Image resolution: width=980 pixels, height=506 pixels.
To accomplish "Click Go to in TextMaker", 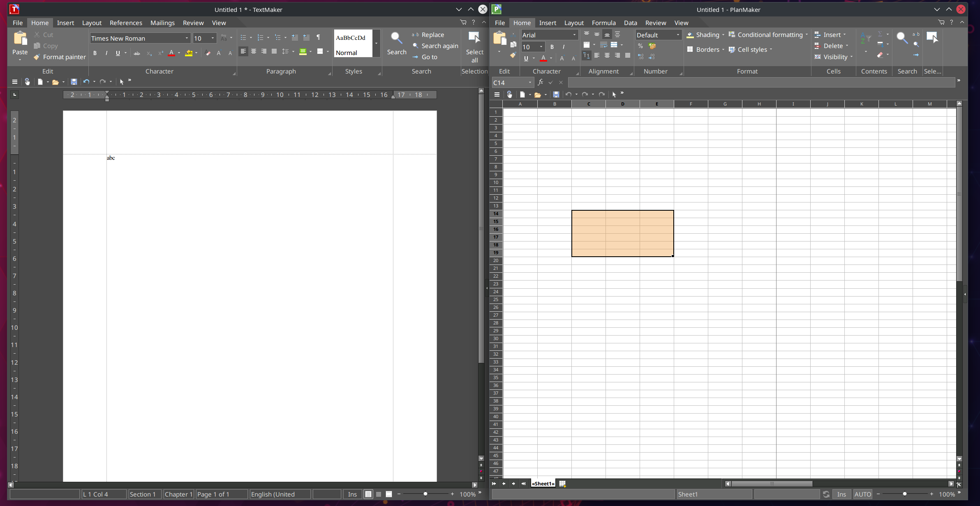I will 425,57.
